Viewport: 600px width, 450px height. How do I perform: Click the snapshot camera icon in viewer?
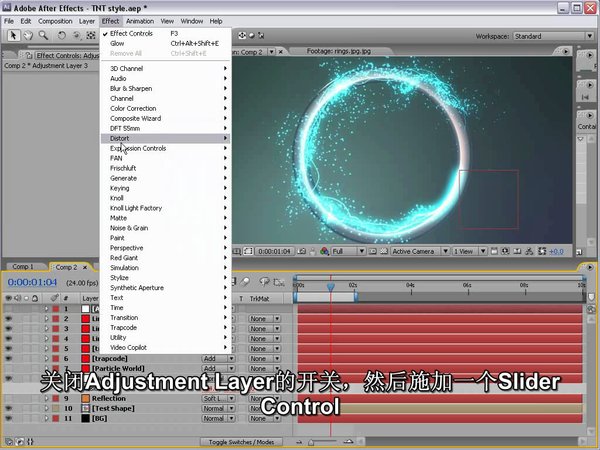coord(302,251)
